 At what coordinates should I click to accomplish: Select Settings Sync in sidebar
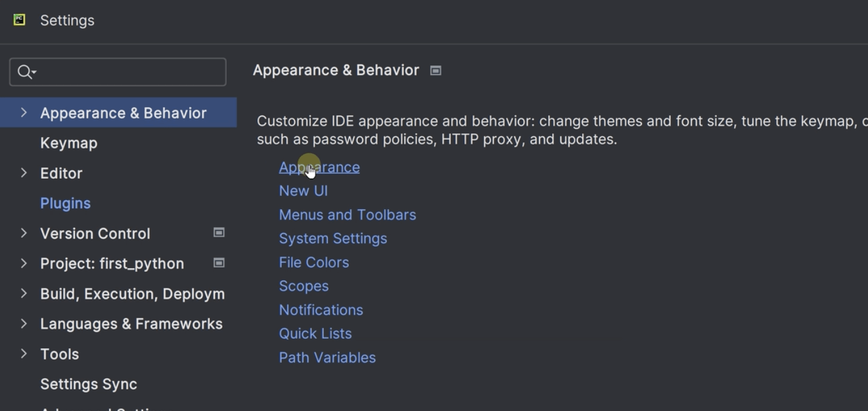(x=88, y=384)
